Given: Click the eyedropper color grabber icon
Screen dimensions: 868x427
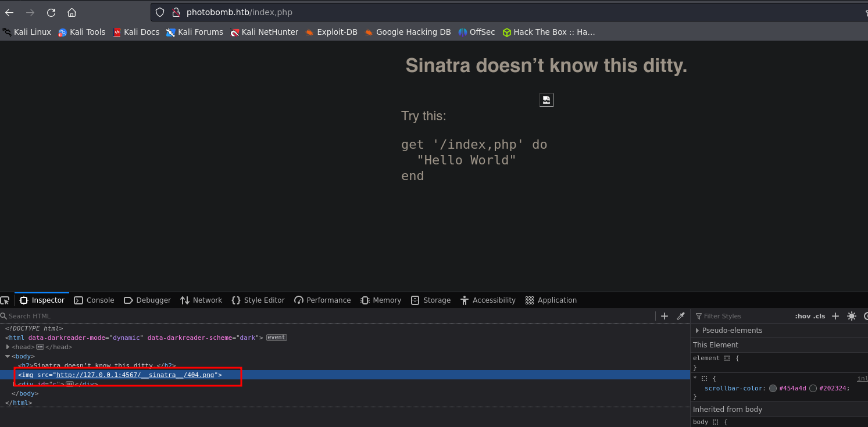Looking at the screenshot, I should click(681, 316).
